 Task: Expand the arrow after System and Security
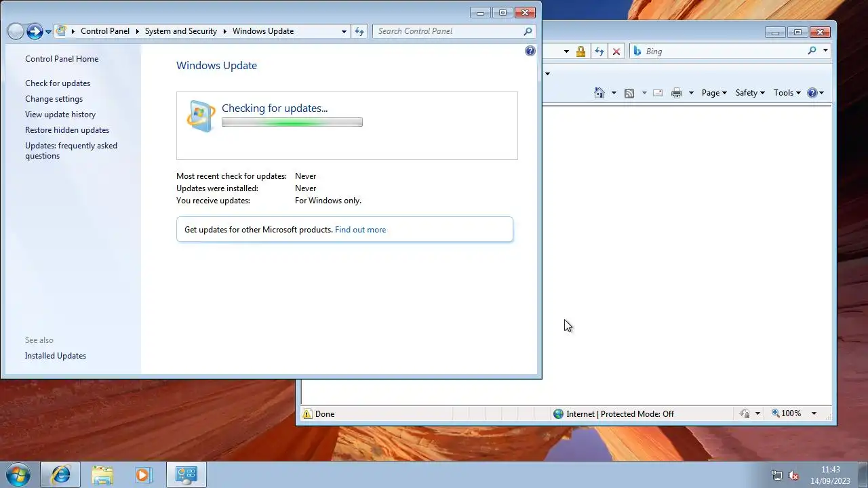(224, 31)
